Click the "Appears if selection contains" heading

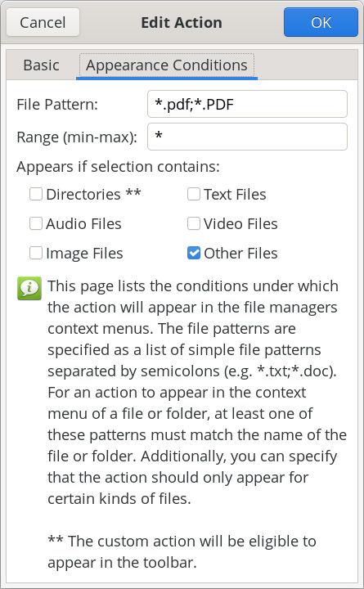pyautogui.click(x=118, y=166)
